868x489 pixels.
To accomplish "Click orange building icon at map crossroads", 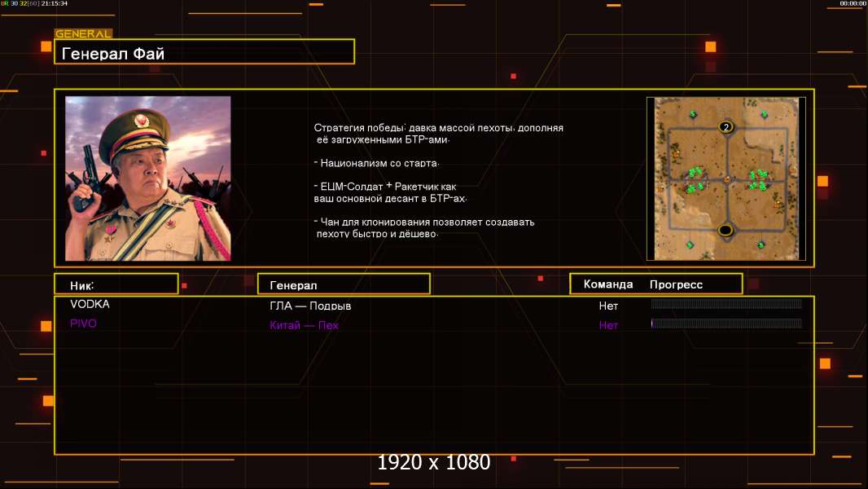I will coord(727,178).
